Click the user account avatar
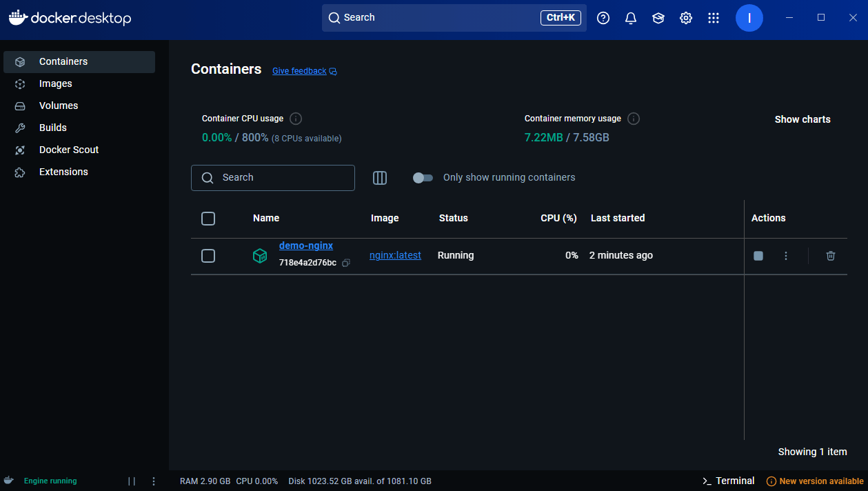The height and width of the screenshot is (491, 868). [x=749, y=18]
